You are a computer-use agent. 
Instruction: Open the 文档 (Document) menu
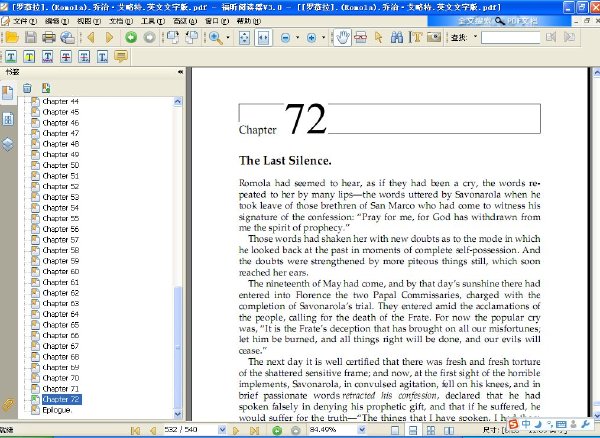click(x=121, y=21)
